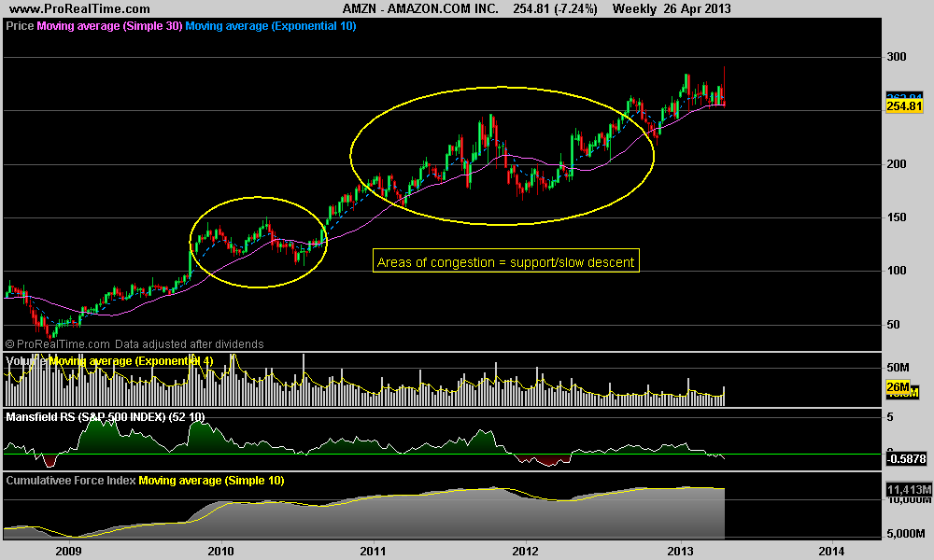The width and height of the screenshot is (934, 560).
Task: Click the Weekly 26 Apr 2013 timeframe label
Action: click(x=672, y=9)
